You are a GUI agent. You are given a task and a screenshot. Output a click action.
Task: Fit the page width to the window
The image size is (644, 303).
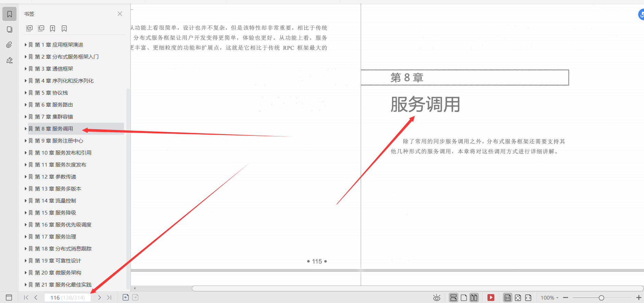(x=528, y=298)
